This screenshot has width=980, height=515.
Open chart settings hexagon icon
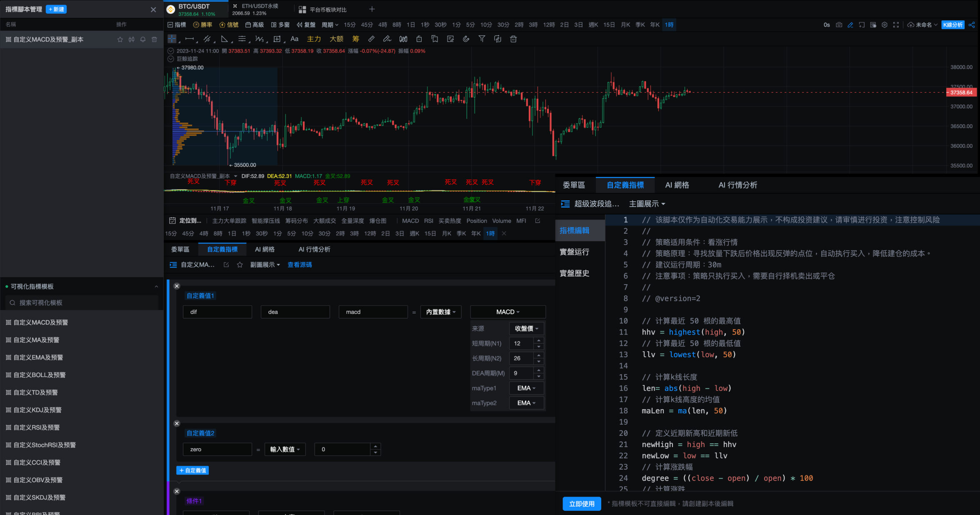tap(884, 25)
